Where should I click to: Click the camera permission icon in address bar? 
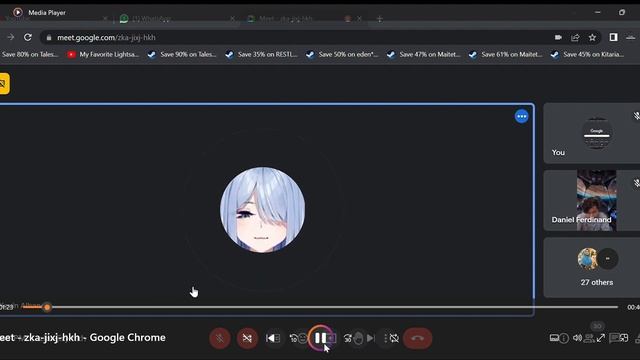point(558,38)
